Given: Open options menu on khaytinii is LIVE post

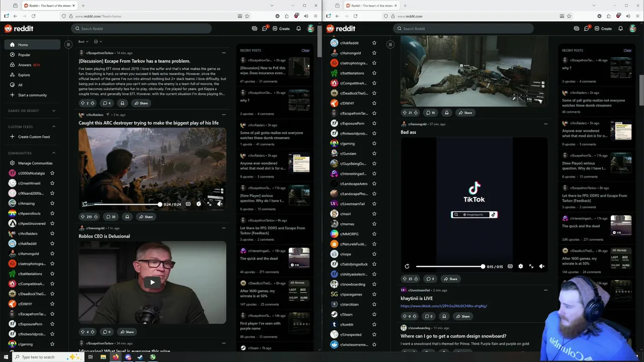Looking at the screenshot, I should 546,290.
